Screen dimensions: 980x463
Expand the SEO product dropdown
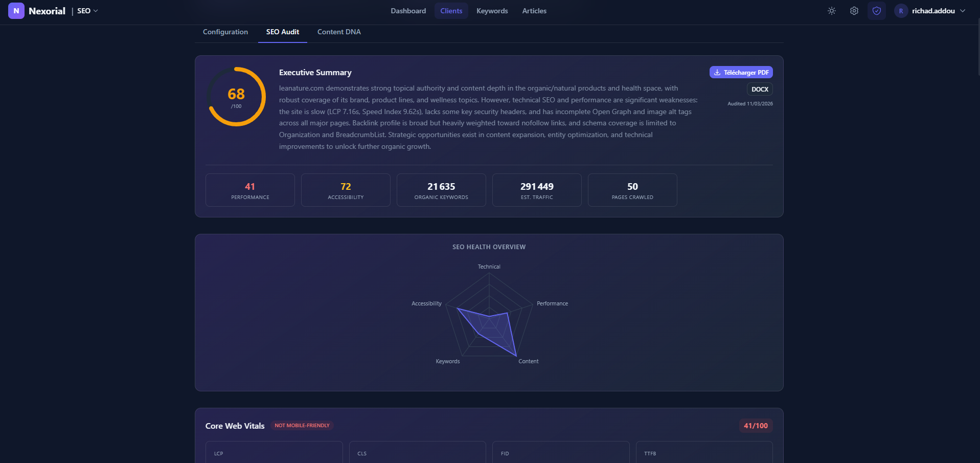click(x=87, y=10)
